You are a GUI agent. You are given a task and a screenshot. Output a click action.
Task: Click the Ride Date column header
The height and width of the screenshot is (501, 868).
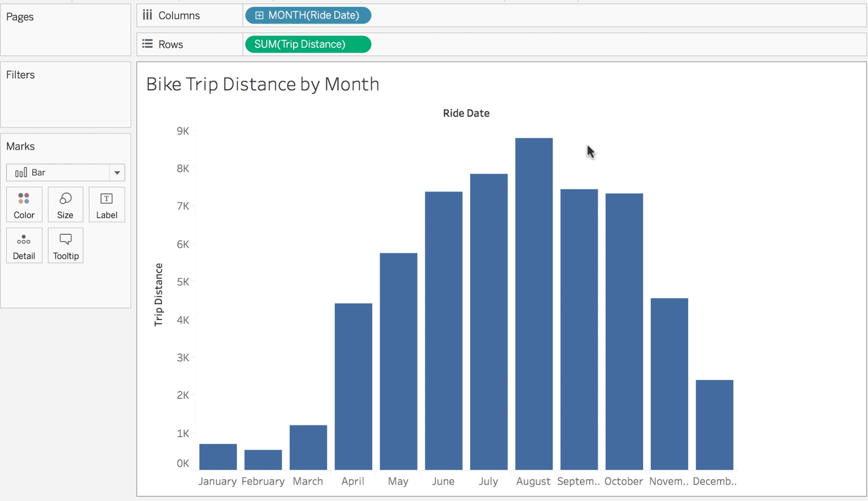click(x=466, y=113)
